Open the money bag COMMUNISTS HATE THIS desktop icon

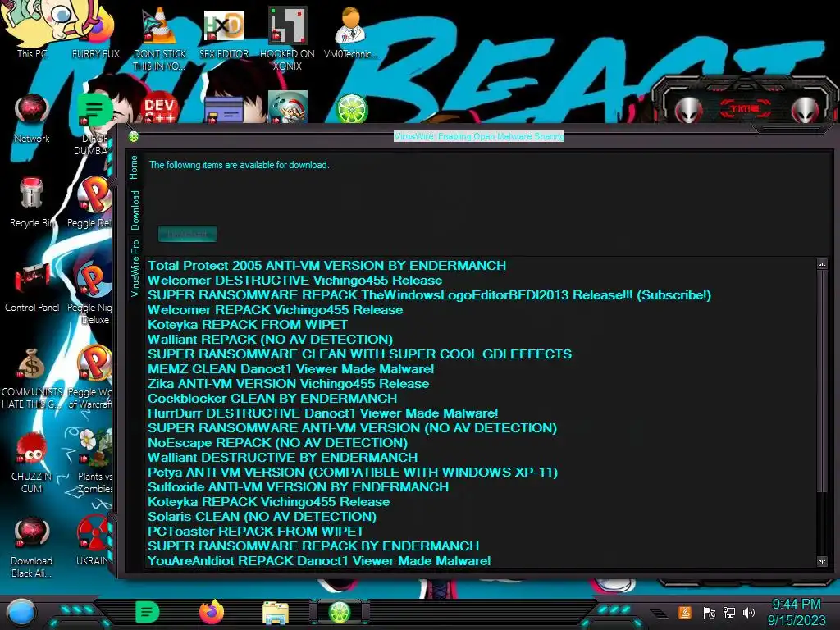(32, 377)
